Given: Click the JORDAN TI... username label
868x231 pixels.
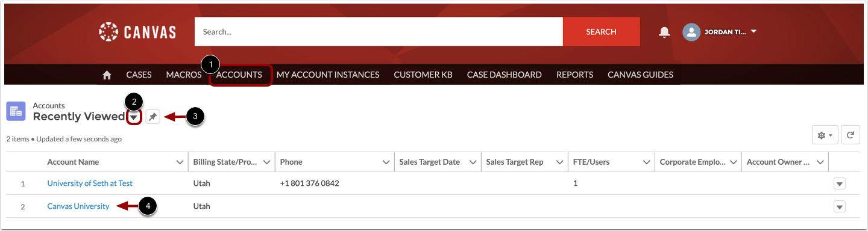Looking at the screenshot, I should [x=725, y=32].
